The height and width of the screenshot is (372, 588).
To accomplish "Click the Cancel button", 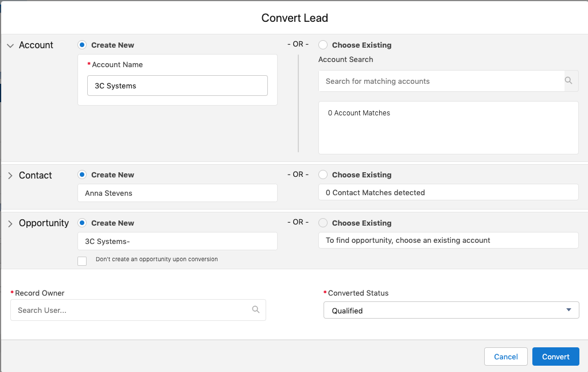I will pyautogui.click(x=506, y=356).
